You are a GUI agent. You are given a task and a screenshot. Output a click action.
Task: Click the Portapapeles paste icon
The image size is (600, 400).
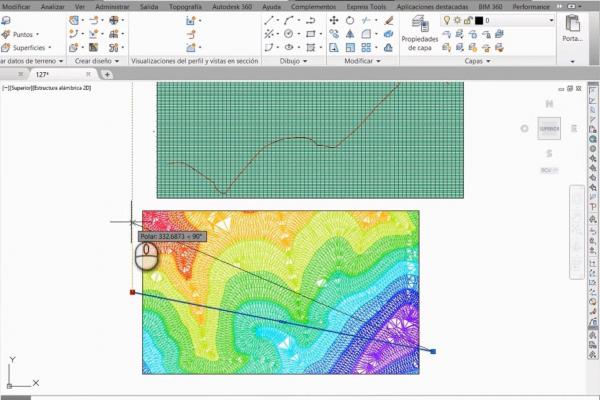[573, 24]
